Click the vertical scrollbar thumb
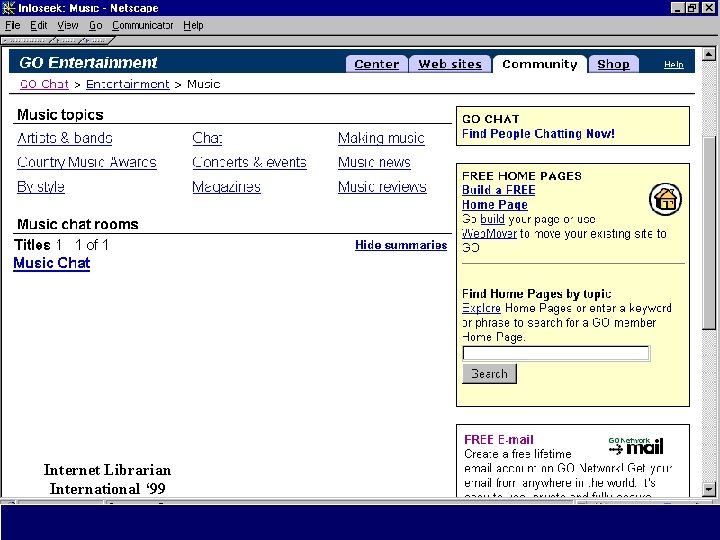720x540 pixels. click(x=709, y=233)
